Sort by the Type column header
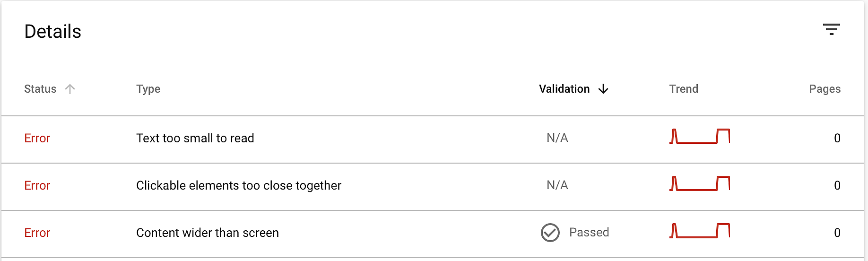This screenshot has width=868, height=261. 148,89
